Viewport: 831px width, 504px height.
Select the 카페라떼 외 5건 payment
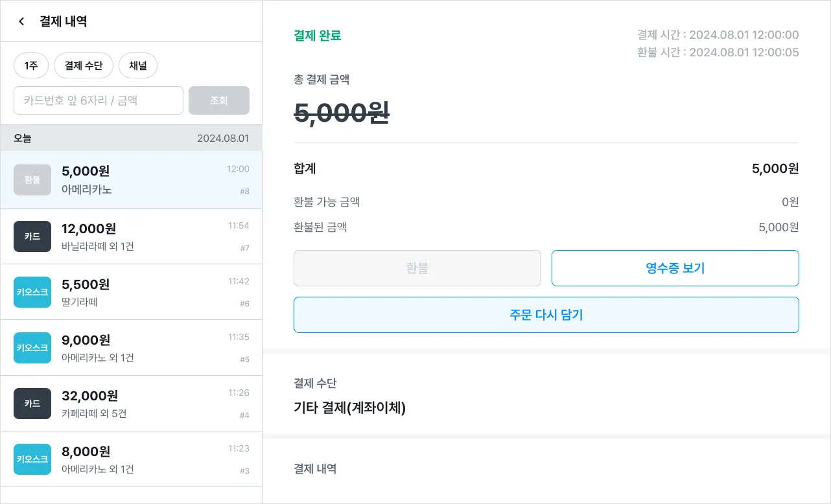pyautogui.click(x=149, y=404)
